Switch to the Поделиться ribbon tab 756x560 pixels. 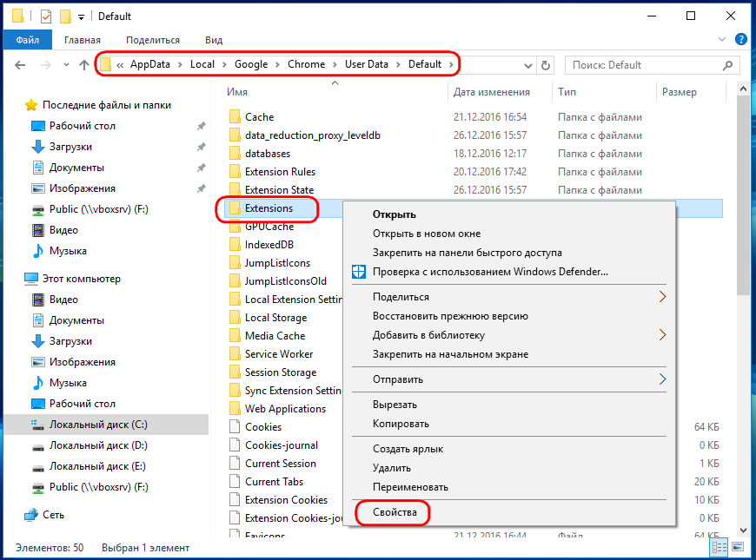click(153, 40)
